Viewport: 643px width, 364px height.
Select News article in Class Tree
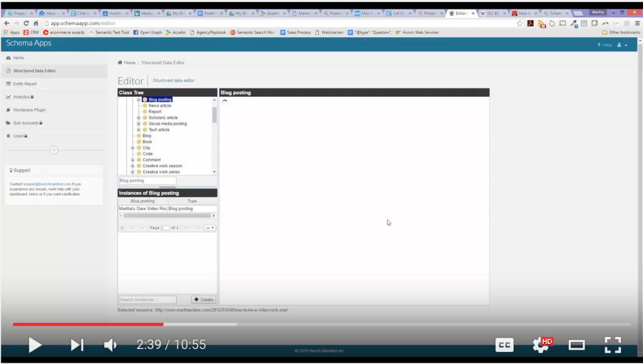tap(160, 106)
